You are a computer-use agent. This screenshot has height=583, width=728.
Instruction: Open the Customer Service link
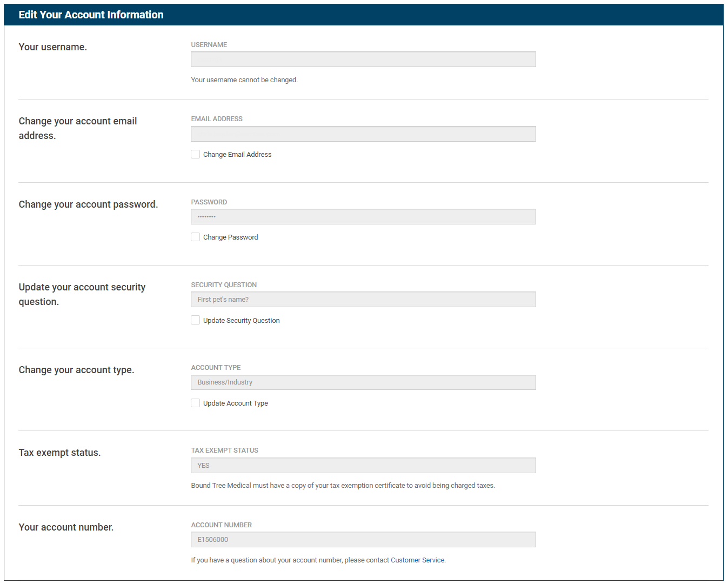click(x=417, y=560)
